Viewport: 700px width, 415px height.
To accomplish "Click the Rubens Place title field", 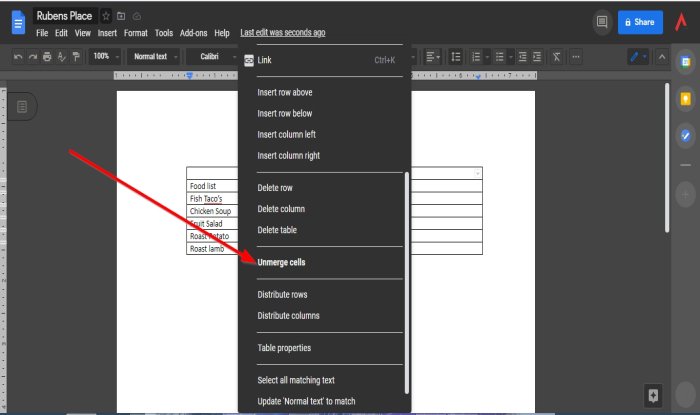I will (64, 16).
